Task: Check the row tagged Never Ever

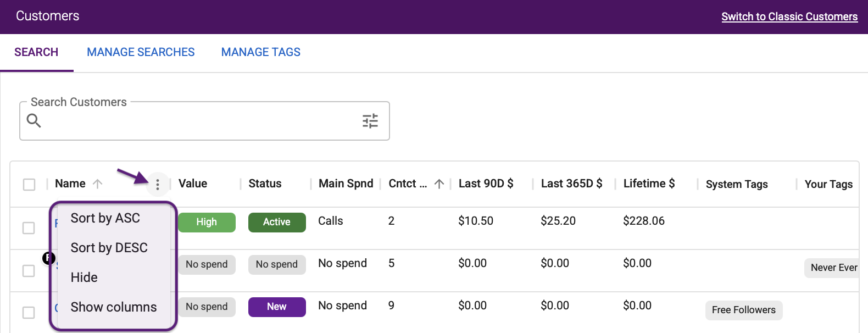Action: tap(29, 271)
